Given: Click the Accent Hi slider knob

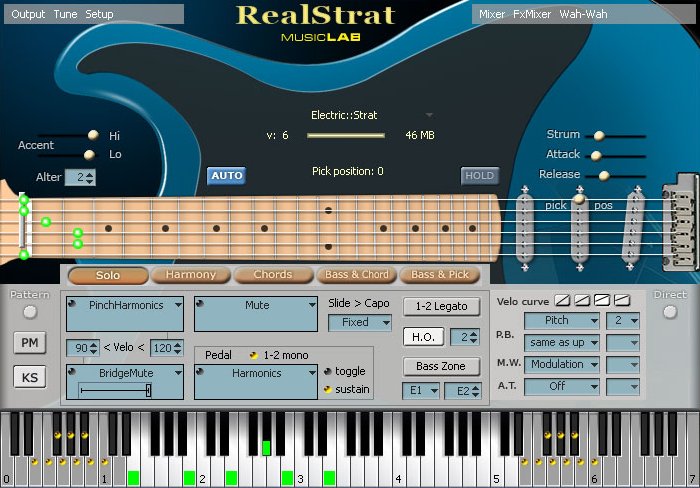Looking at the screenshot, I should (93, 135).
